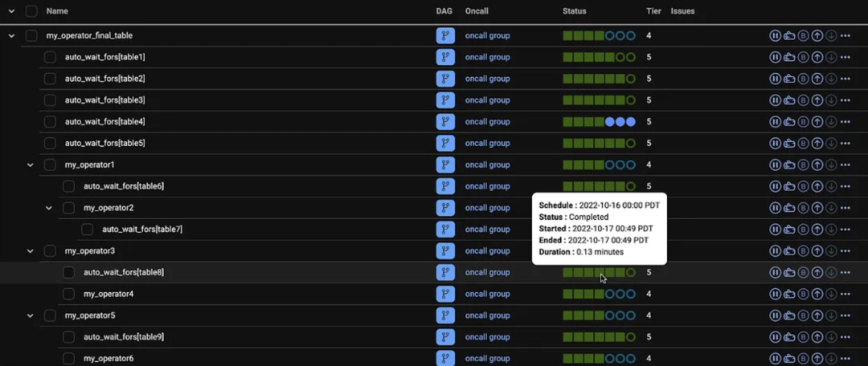The width and height of the screenshot is (868, 366).
Task: Tick the select-all checkbox in header
Action: pos(31,11)
